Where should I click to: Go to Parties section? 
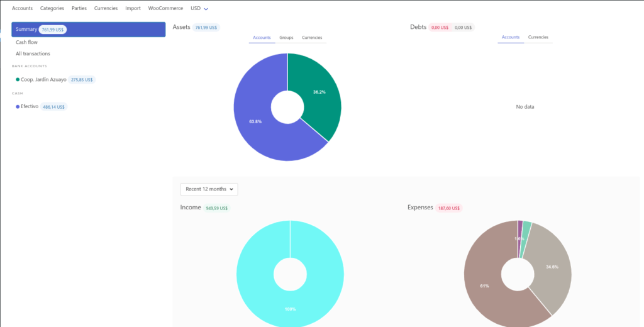point(79,8)
